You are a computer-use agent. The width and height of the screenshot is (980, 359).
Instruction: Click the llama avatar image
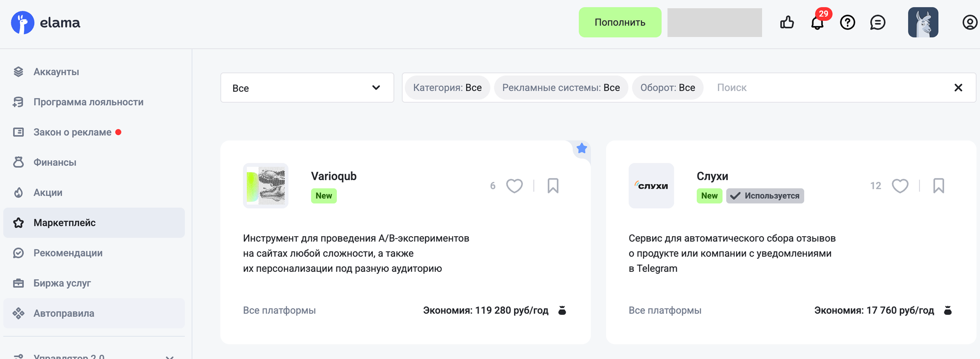point(922,23)
